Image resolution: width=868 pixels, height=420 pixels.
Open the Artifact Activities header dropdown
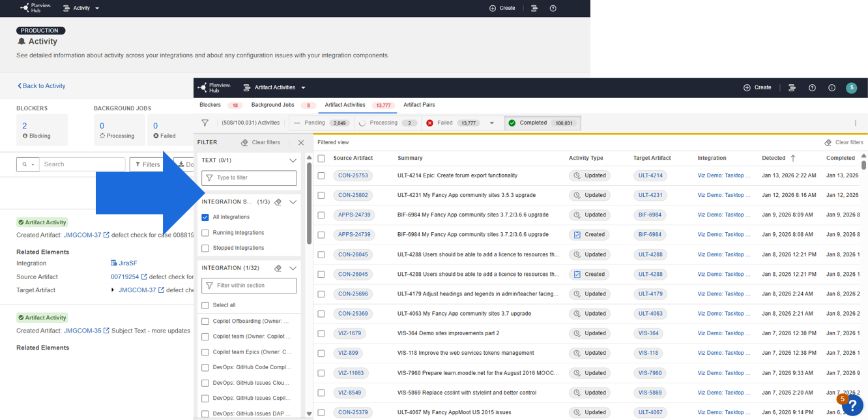coord(303,88)
